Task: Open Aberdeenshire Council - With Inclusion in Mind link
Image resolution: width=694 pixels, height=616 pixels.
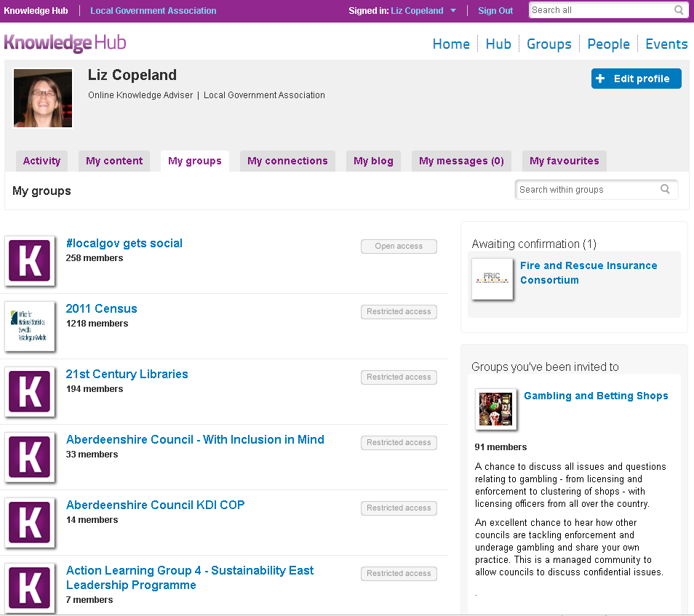Action: [195, 439]
